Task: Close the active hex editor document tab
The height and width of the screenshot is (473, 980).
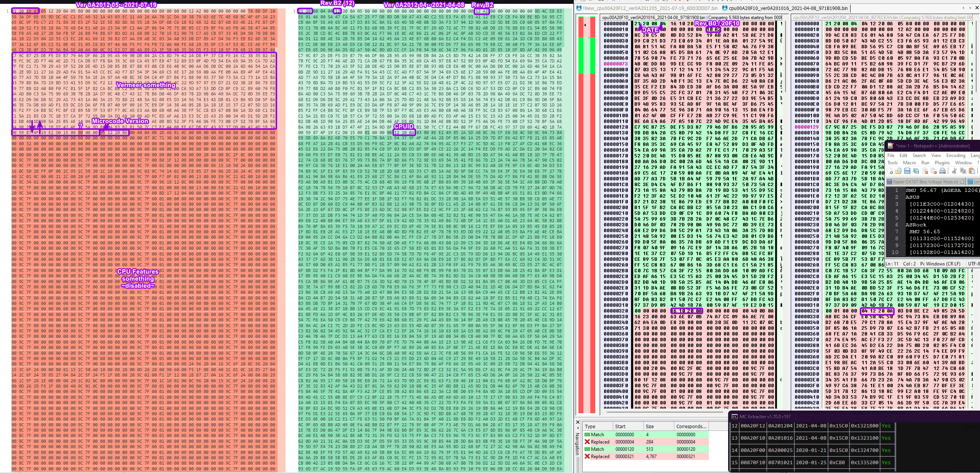Action: (x=977, y=8)
